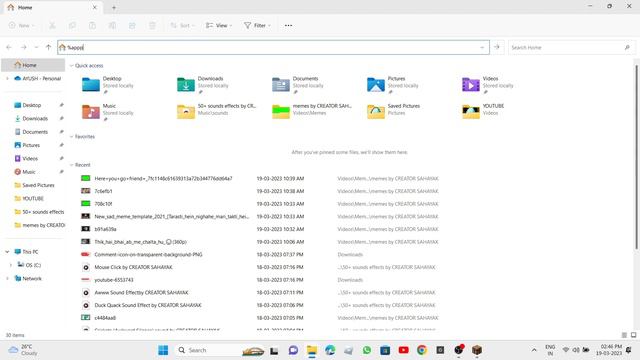
Task: Open the Filter dropdown
Action: [x=257, y=25]
